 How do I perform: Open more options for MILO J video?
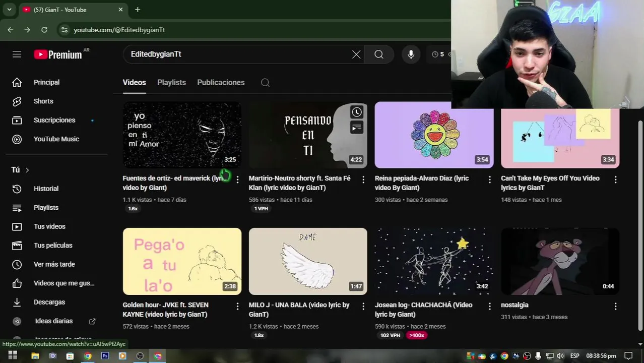(363, 306)
